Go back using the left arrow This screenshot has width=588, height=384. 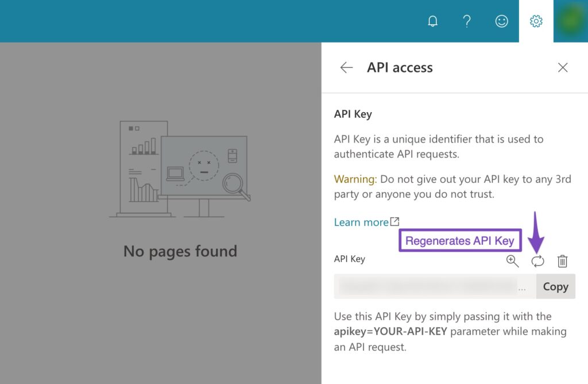pyautogui.click(x=346, y=68)
